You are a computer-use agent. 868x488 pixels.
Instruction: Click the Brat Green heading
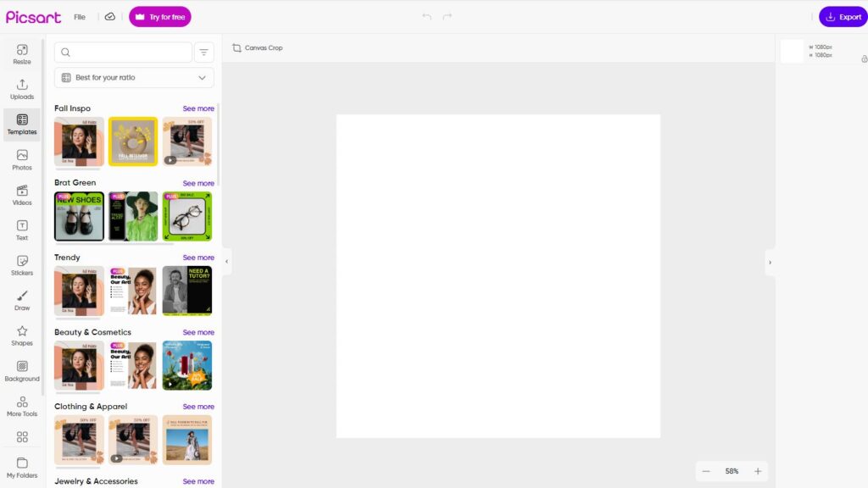tap(75, 183)
